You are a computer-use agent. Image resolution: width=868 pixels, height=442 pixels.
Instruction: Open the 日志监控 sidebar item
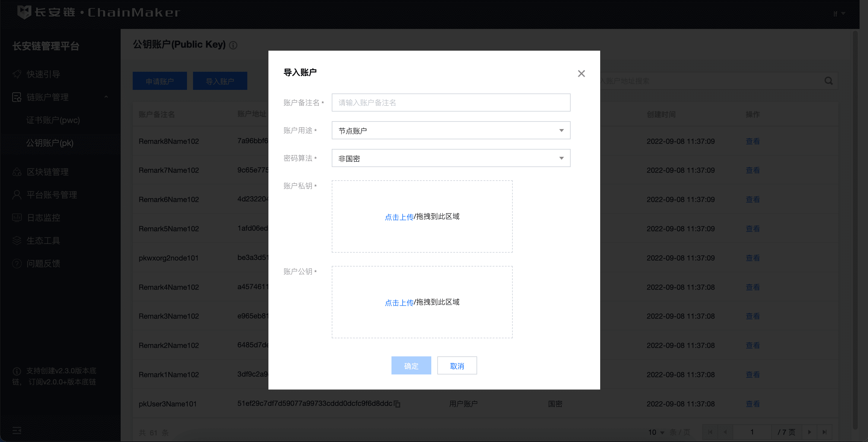coord(43,218)
